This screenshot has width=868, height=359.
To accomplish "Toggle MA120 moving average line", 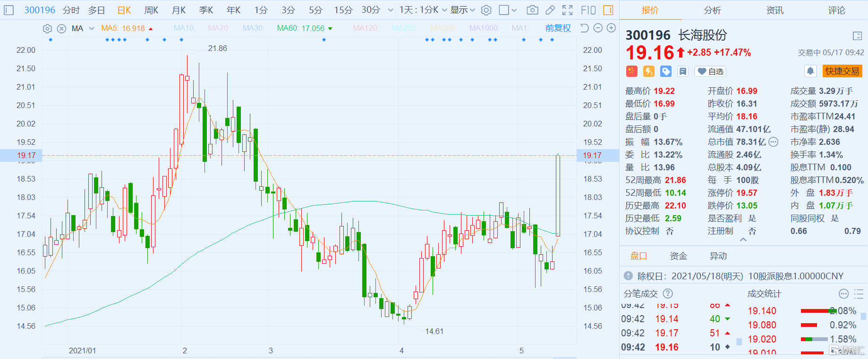I will (x=366, y=28).
